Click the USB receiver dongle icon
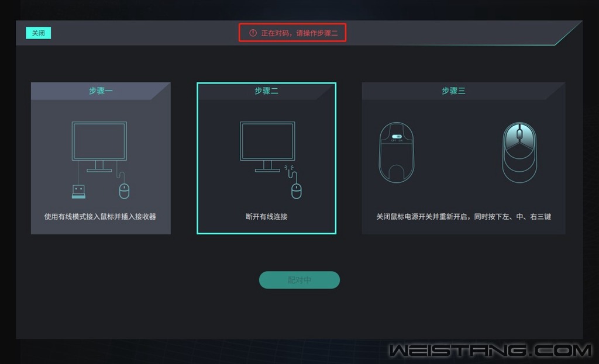 79,192
